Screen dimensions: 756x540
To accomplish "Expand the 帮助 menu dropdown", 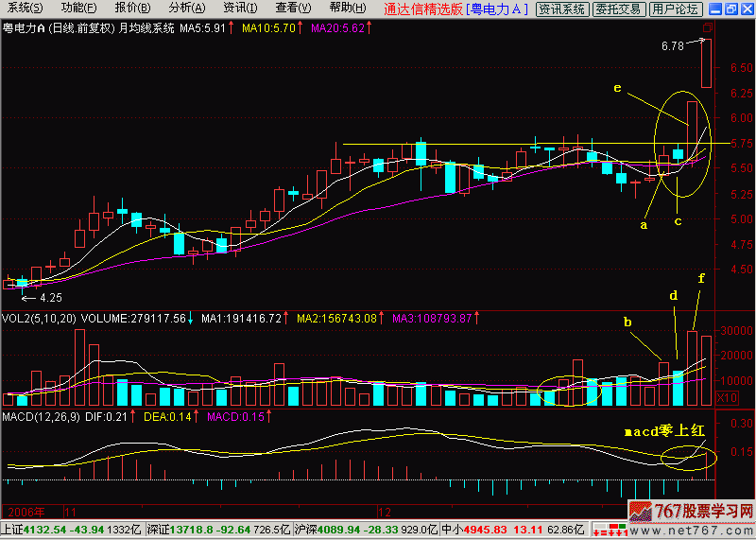I will pyautogui.click(x=347, y=8).
